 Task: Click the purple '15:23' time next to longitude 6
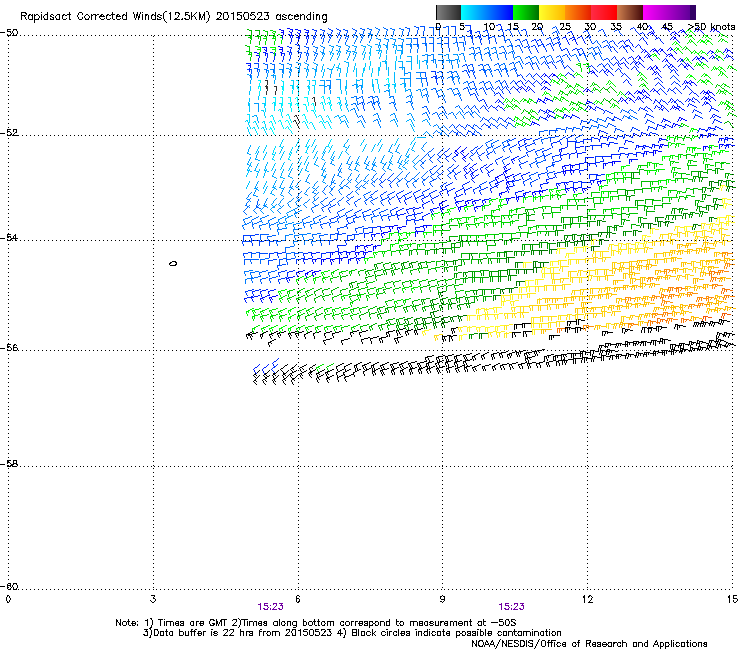click(270, 607)
